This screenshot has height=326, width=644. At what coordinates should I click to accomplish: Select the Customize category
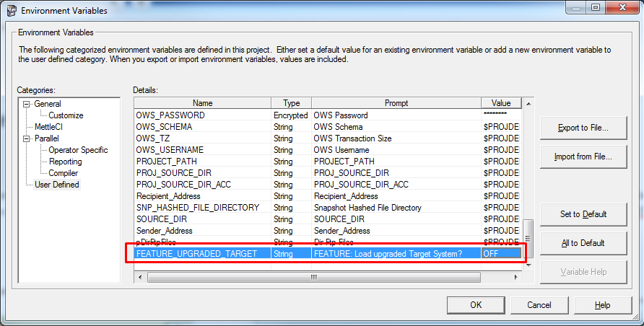[x=66, y=115]
